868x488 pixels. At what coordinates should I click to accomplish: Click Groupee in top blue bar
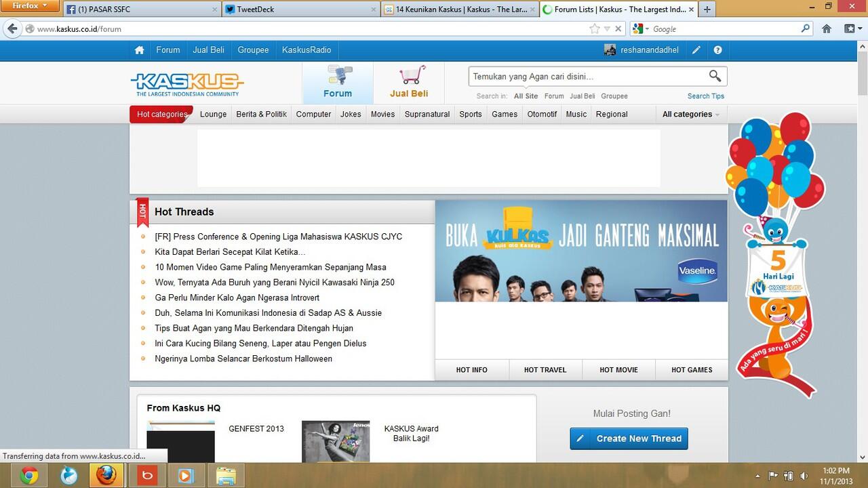click(253, 50)
